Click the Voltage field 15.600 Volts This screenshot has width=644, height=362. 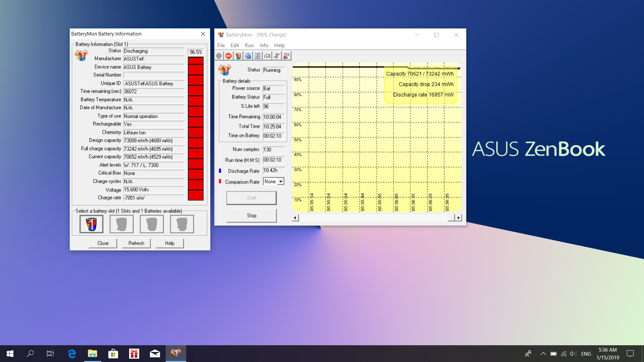click(x=154, y=190)
